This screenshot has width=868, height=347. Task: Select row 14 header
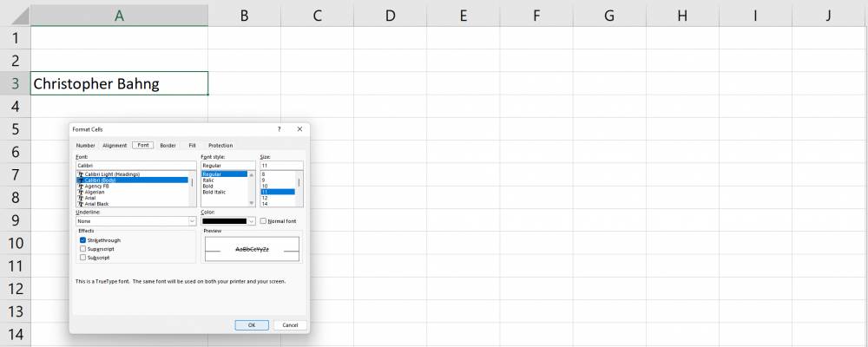click(15, 334)
